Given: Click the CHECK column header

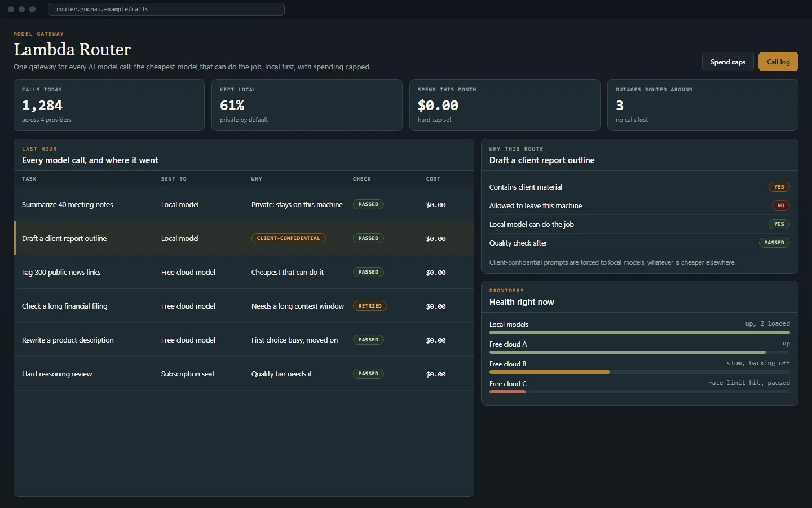Looking at the screenshot, I should 362,179.
